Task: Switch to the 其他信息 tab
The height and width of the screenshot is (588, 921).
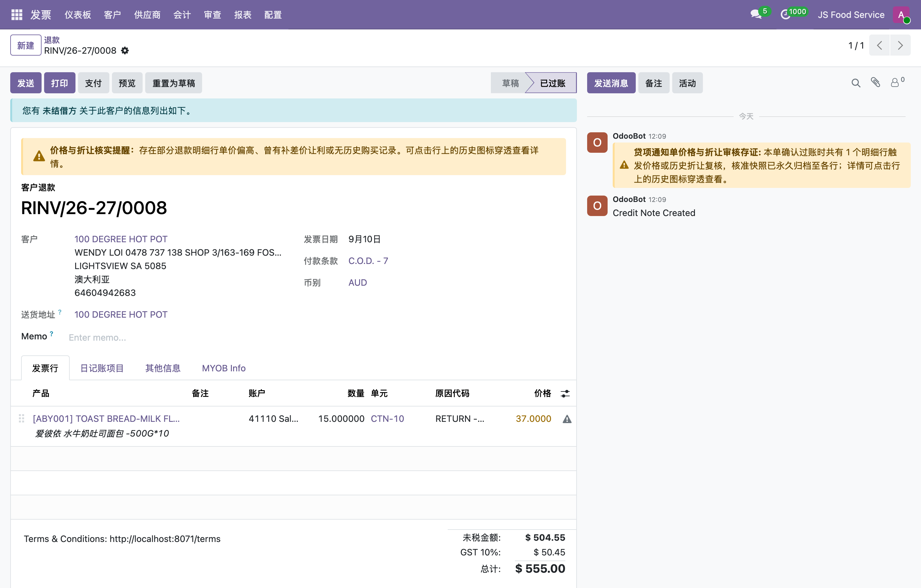Action: click(163, 368)
